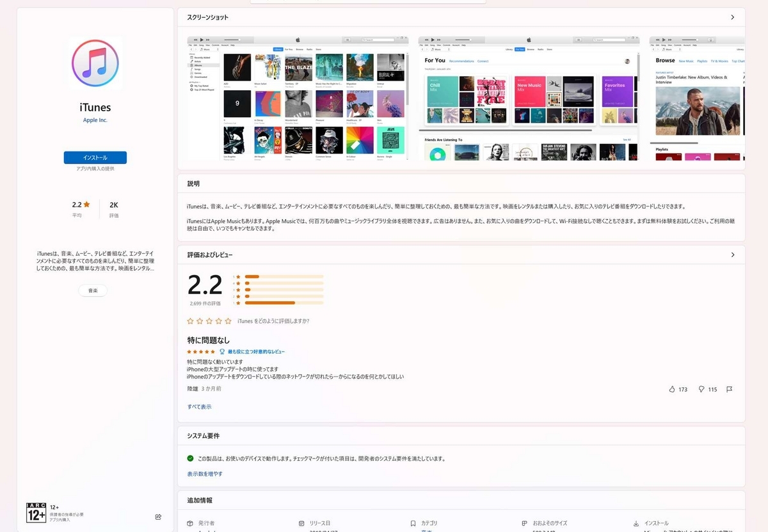768x532 pixels.
Task: Expand the スクリーンショット section chevron
Action: (x=733, y=17)
